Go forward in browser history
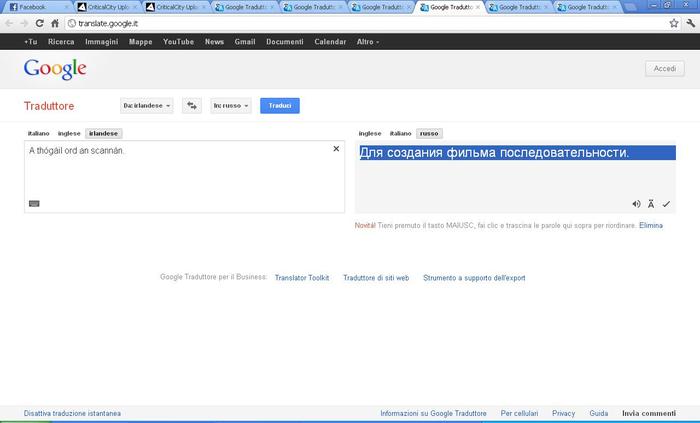700x423 pixels. [24, 23]
